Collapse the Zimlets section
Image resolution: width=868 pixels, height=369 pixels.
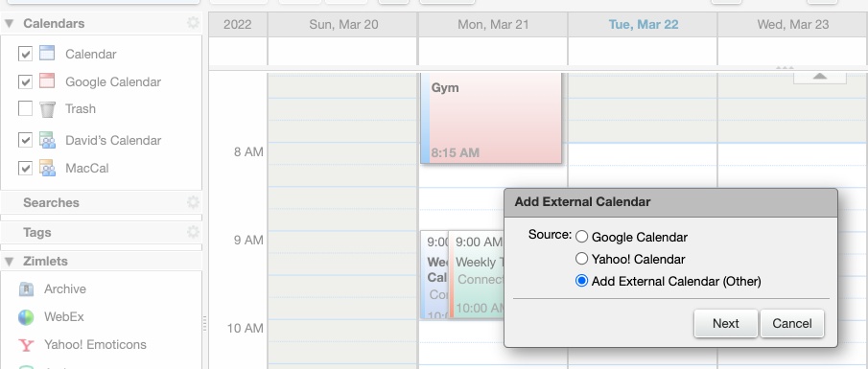point(9,261)
